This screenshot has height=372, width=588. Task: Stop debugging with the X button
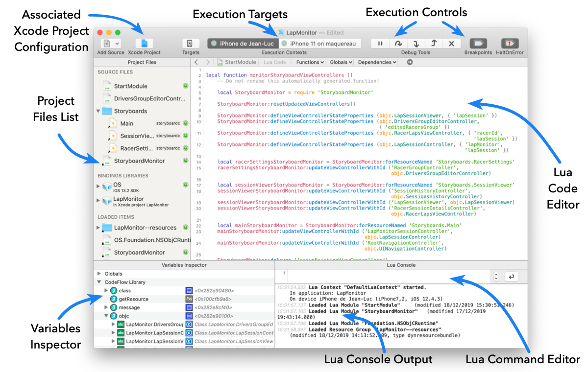(x=452, y=44)
